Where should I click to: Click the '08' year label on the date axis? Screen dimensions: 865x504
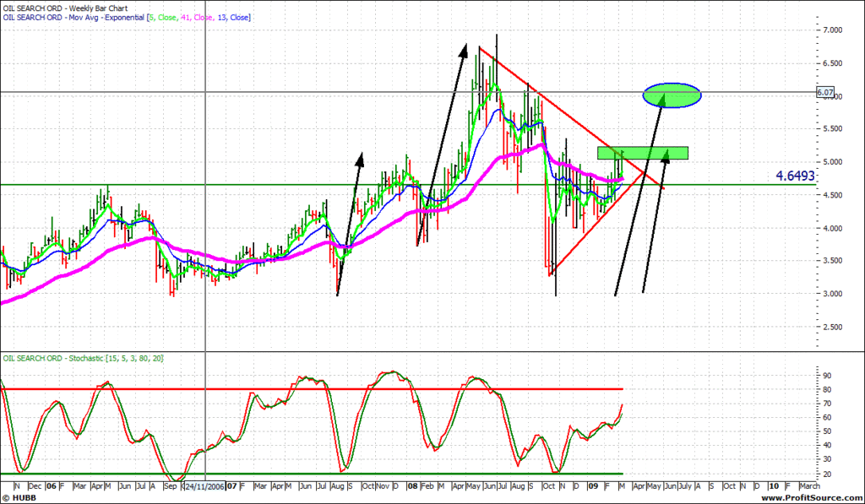(x=412, y=486)
